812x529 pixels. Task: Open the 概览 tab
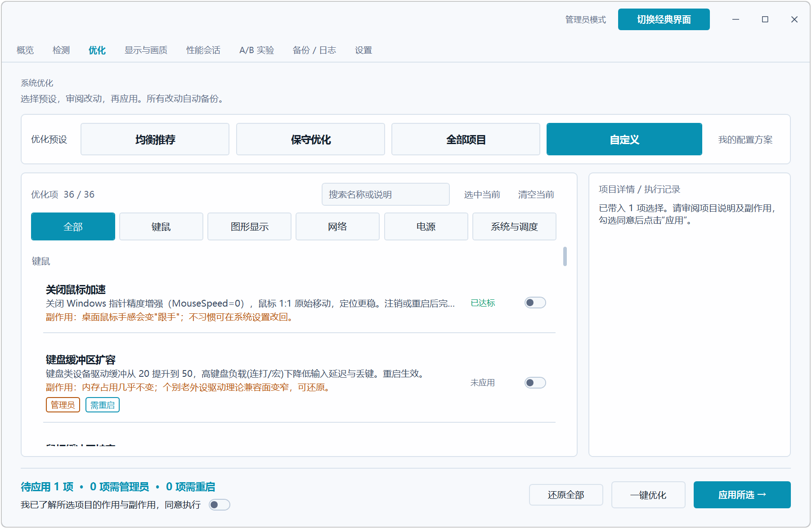(x=25, y=50)
